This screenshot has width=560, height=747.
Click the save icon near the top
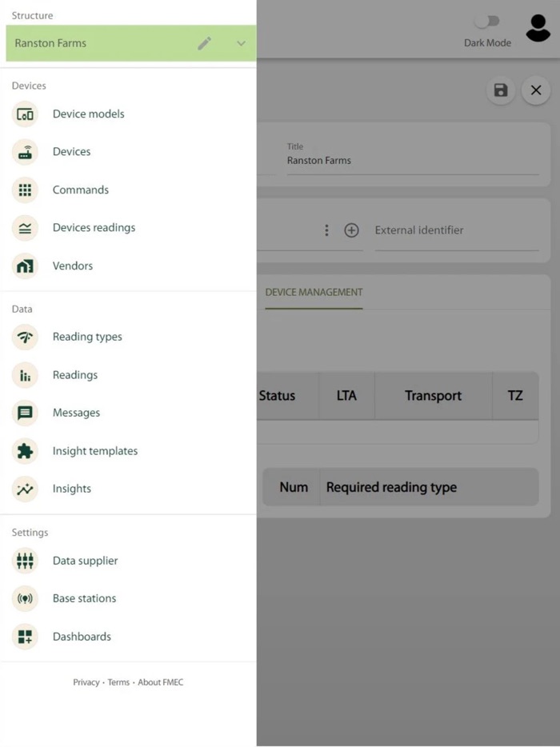(x=500, y=90)
